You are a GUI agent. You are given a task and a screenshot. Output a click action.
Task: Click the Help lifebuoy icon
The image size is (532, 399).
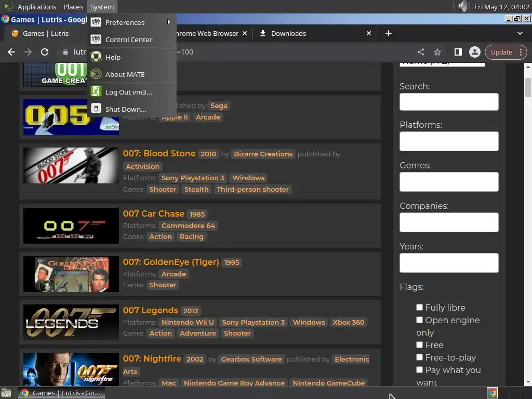point(96,57)
